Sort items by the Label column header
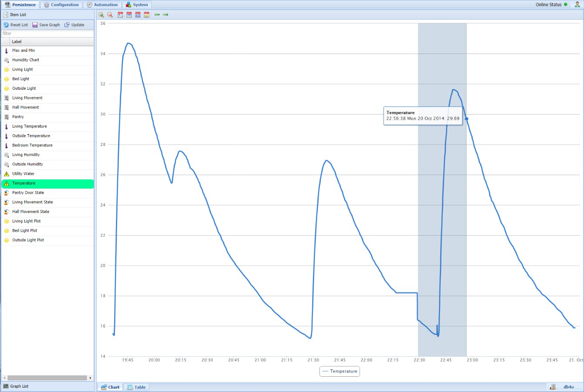Screen dimensions: 584x392 coord(52,41)
